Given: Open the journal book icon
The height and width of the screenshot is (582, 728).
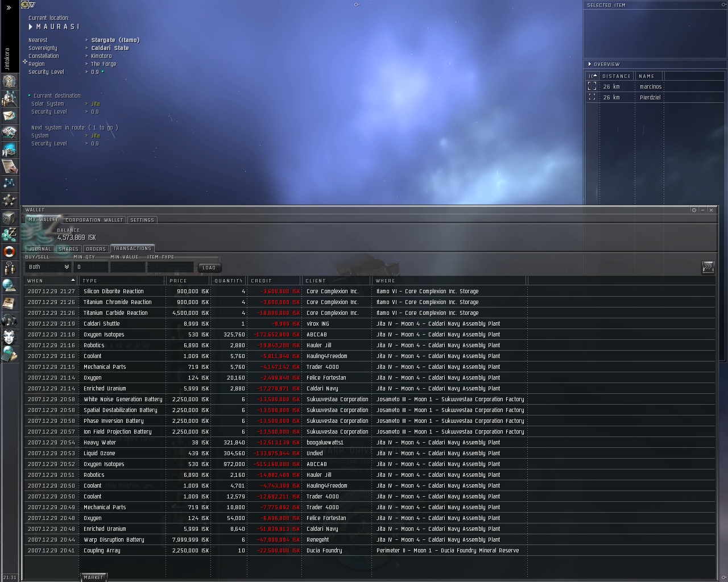Looking at the screenshot, I should (x=9, y=302).
